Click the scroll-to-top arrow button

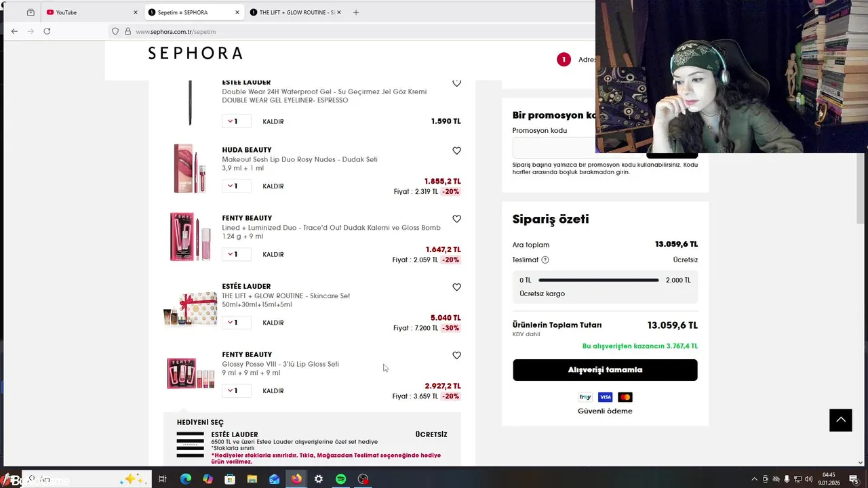tap(841, 420)
